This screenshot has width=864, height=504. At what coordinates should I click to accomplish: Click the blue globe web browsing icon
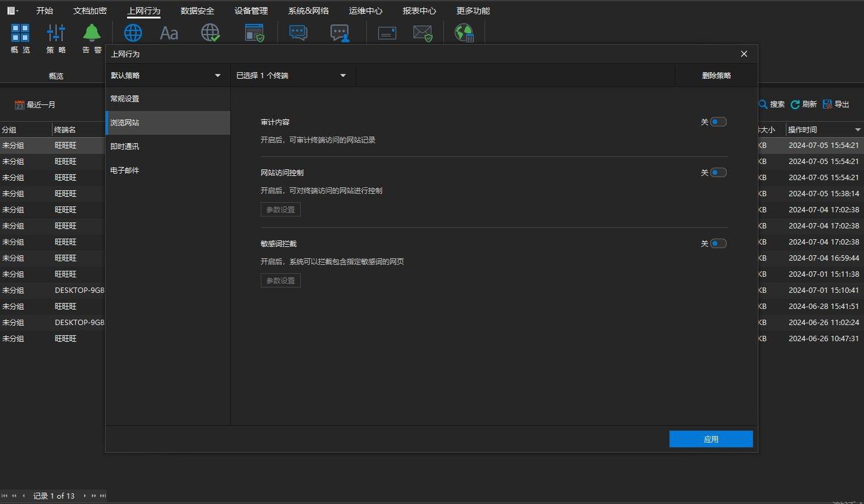tap(132, 33)
